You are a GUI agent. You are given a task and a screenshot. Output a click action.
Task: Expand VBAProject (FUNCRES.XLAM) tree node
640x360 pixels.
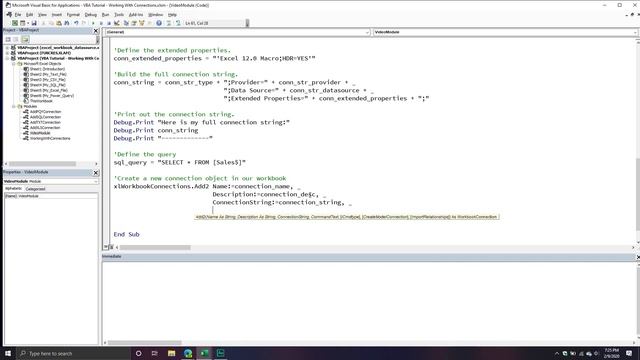(x=7, y=53)
